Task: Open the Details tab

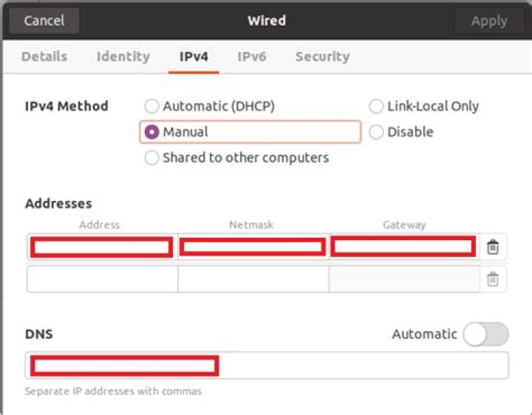Action: tap(44, 56)
